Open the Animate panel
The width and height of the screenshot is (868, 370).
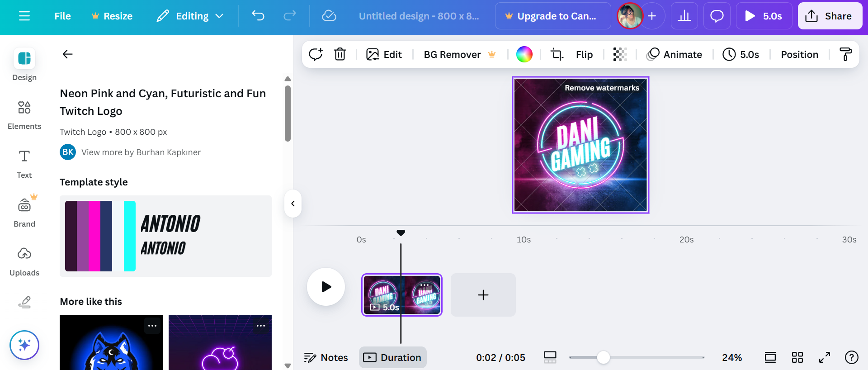click(675, 54)
